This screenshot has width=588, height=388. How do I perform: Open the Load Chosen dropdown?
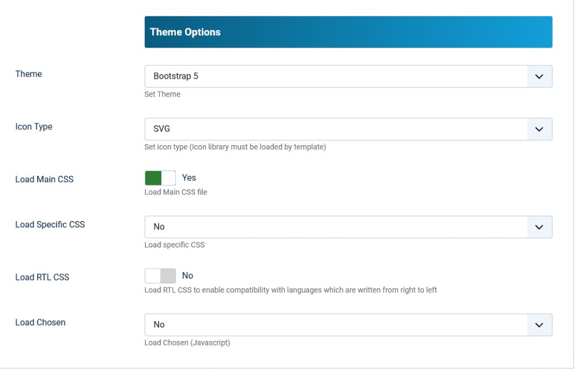pos(335,325)
